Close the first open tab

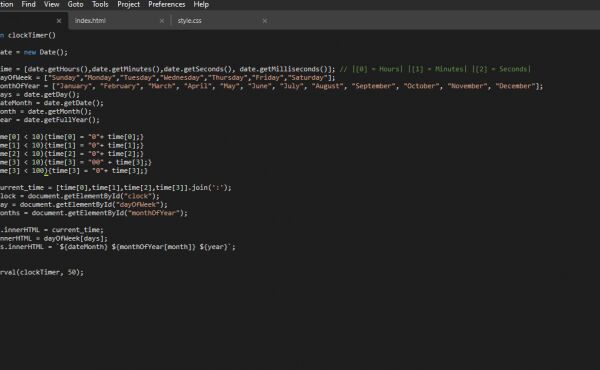point(59,21)
